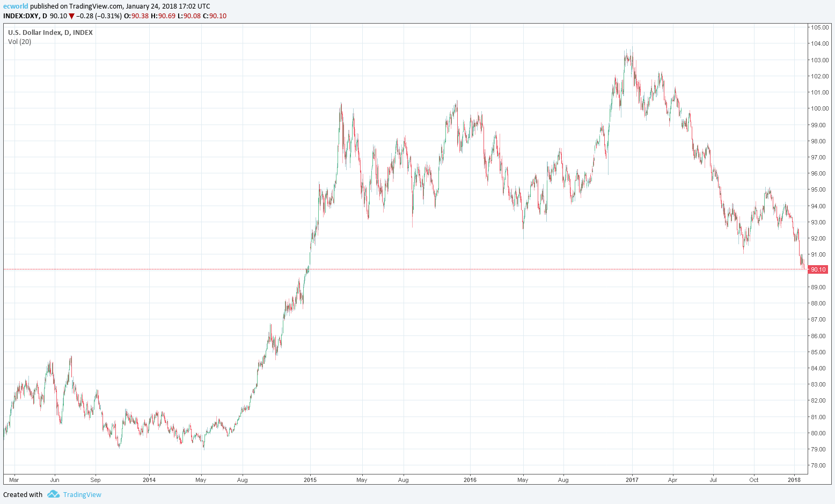Click the 2016 time axis label
Screen dimensions: 835x504
tap(470, 480)
